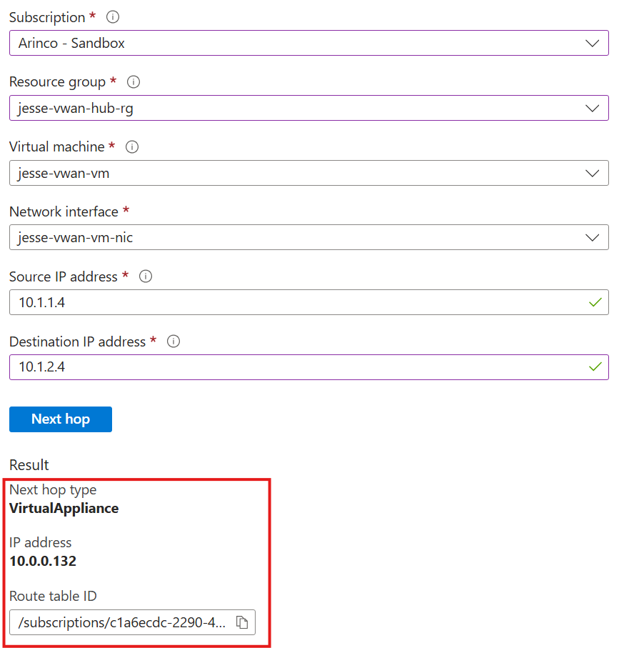Click the green checkmark in Destination IP field
This screenshot has height=648, width=644.
(595, 367)
